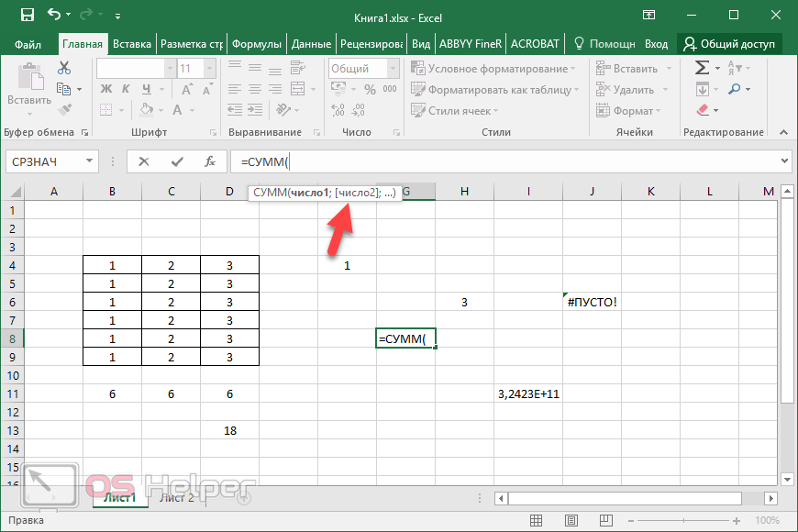Open the Условное форматирование dropdown
Image resolution: width=798 pixels, height=532 pixels.
493,69
